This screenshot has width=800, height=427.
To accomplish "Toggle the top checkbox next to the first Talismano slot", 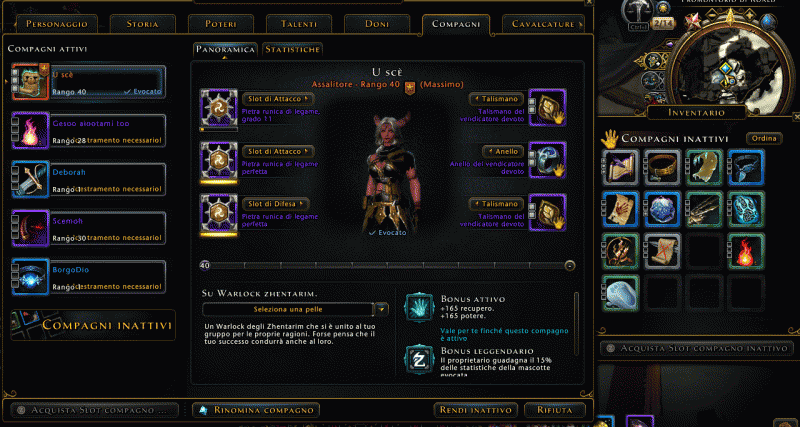I will [532, 102].
